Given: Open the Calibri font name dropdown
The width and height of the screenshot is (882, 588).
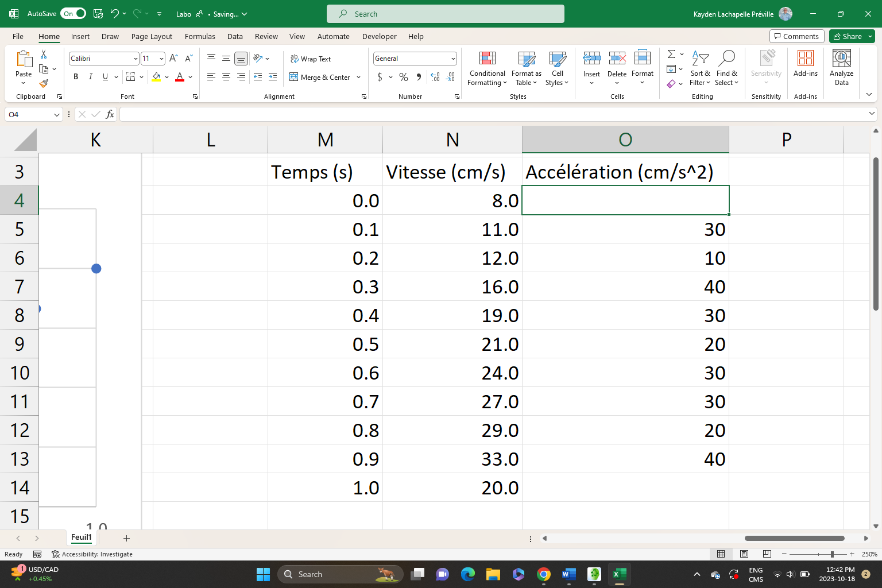Looking at the screenshot, I should pyautogui.click(x=136, y=59).
